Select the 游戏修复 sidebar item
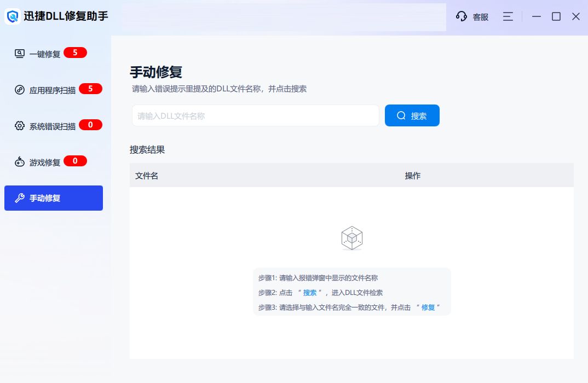The width and height of the screenshot is (588, 383). pyautogui.click(x=54, y=161)
